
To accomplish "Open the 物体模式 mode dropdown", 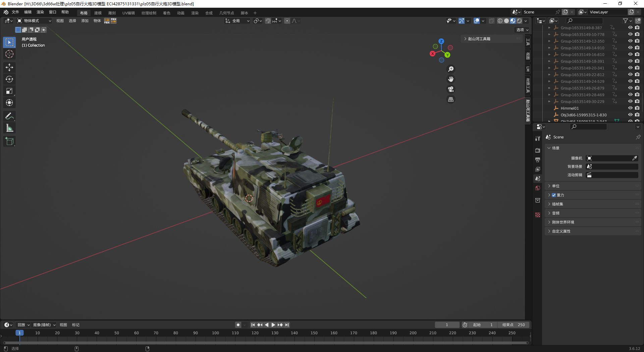I will pos(34,21).
